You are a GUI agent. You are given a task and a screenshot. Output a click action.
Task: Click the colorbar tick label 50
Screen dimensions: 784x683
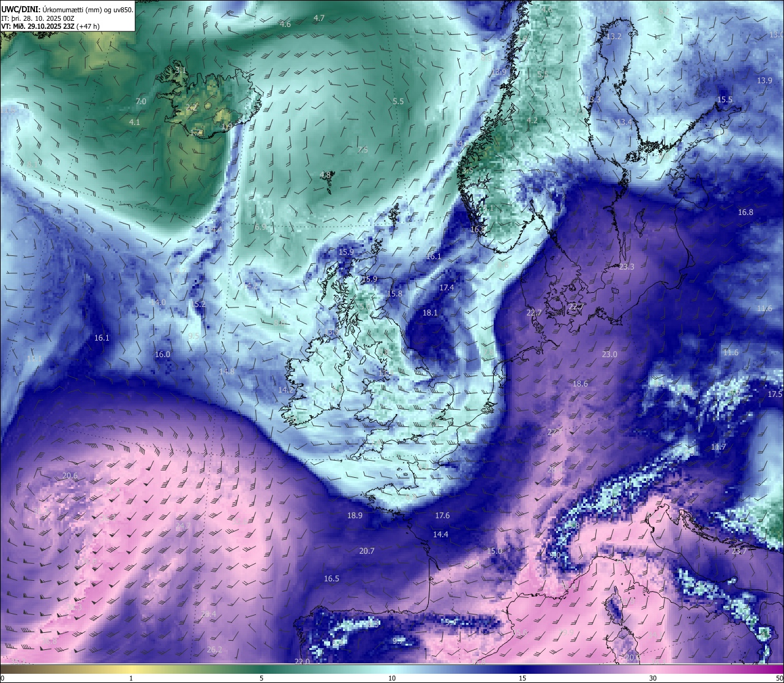pos(779,678)
